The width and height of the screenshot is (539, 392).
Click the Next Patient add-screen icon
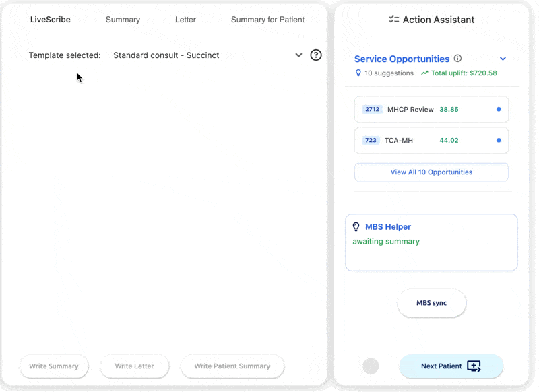point(474,366)
